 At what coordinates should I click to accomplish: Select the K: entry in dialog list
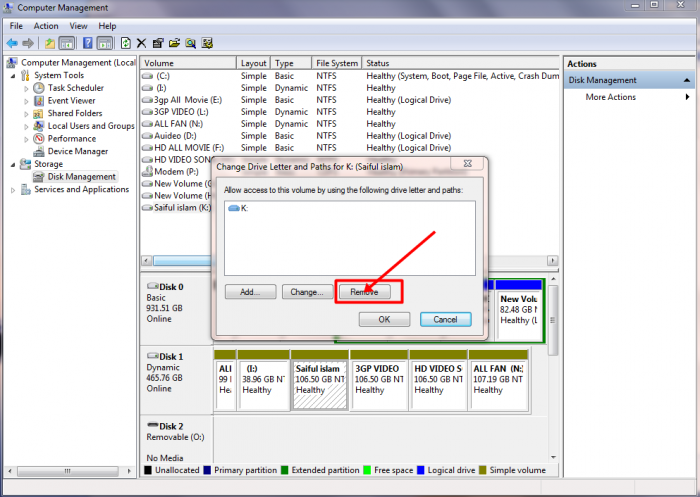coord(238,208)
